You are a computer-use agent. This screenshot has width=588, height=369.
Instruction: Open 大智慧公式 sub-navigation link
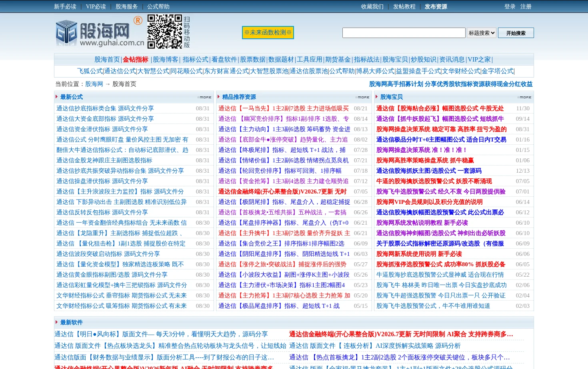point(153,71)
